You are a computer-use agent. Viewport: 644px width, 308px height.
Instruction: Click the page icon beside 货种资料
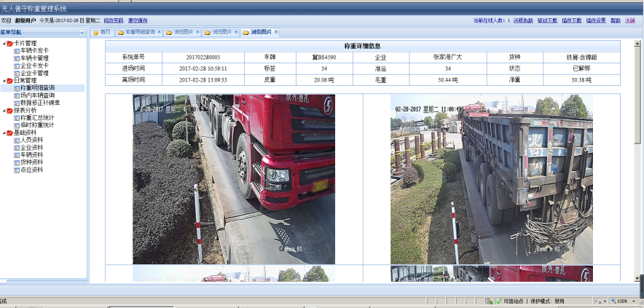(17, 162)
